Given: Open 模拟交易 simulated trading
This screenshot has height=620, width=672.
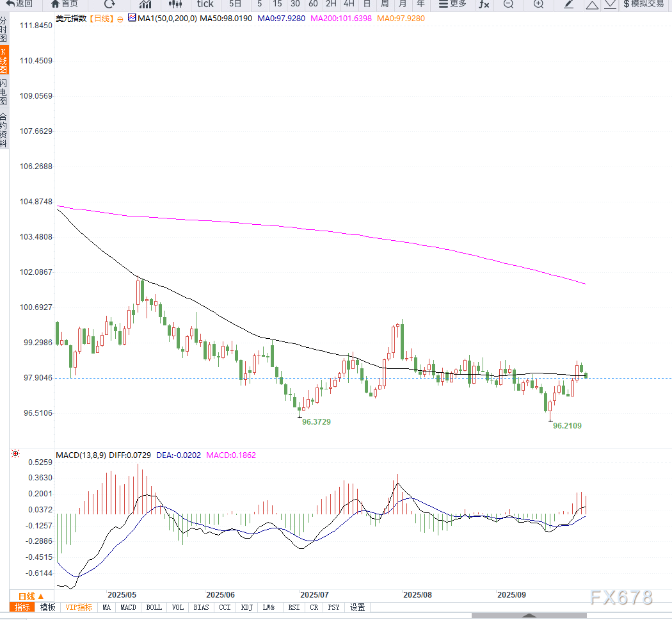Looking at the screenshot, I should (643, 4).
